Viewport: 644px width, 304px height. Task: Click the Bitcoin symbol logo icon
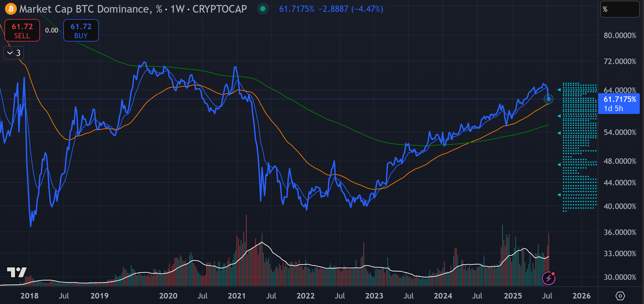click(11, 9)
